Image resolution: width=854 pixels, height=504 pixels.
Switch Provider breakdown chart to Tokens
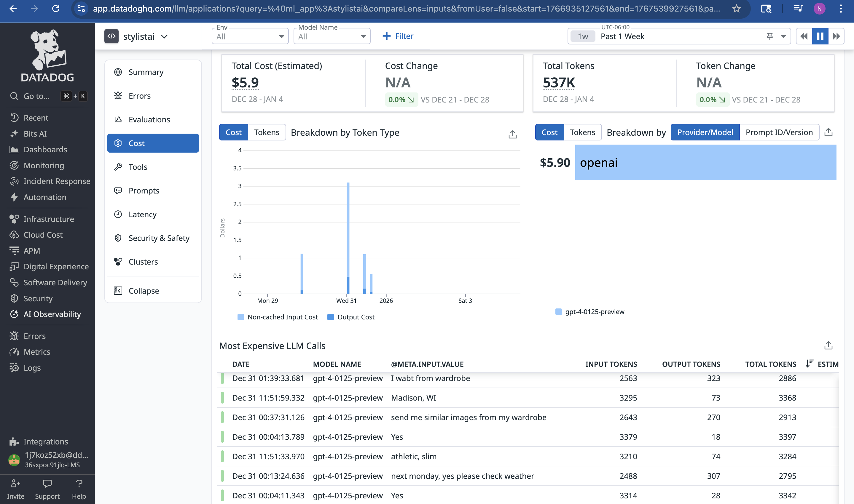[582, 132]
